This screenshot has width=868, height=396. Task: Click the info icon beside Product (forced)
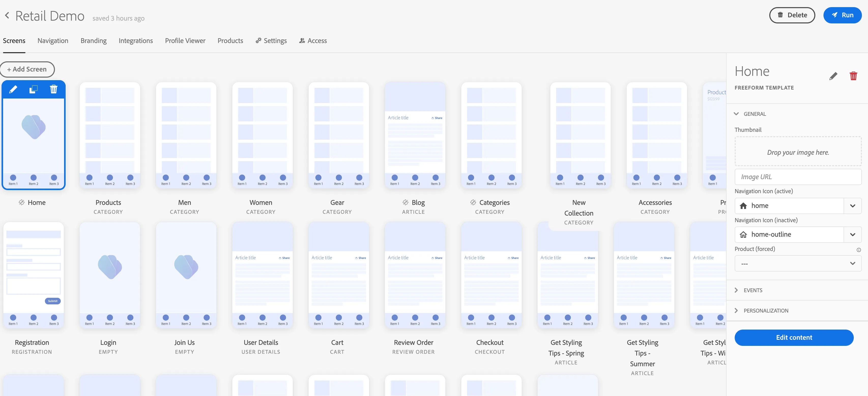coord(859,250)
